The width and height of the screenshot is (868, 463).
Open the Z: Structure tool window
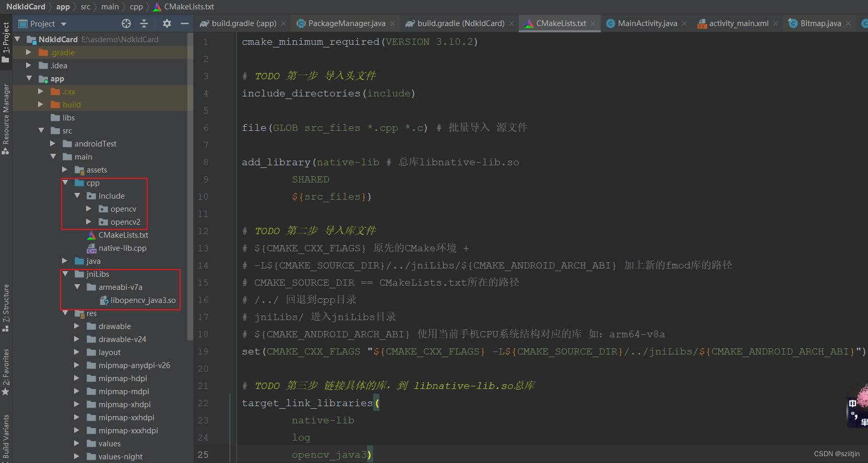6,308
